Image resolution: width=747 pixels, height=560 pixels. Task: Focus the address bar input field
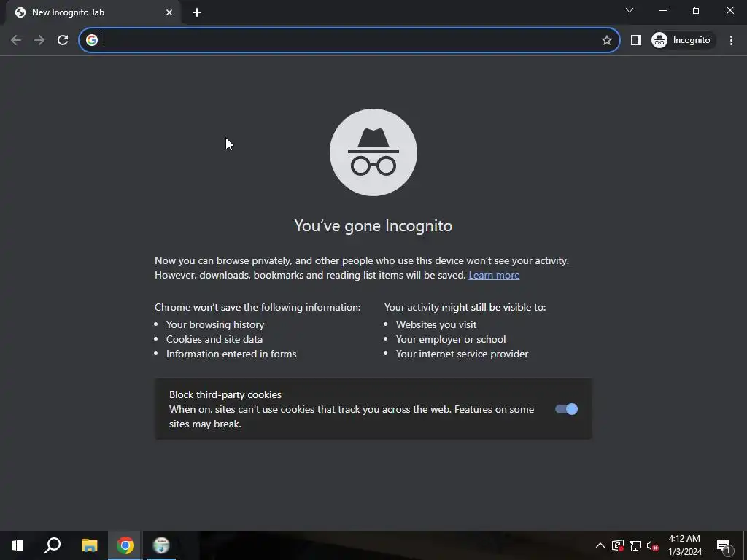click(350, 40)
